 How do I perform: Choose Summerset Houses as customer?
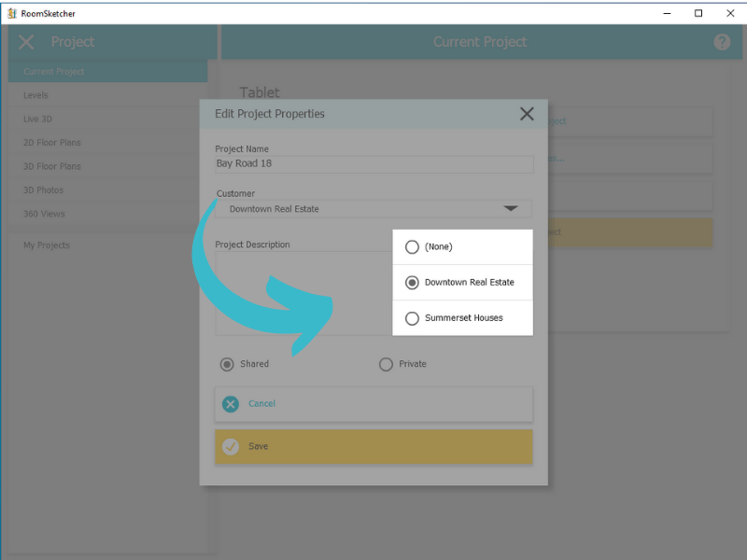tap(412, 318)
